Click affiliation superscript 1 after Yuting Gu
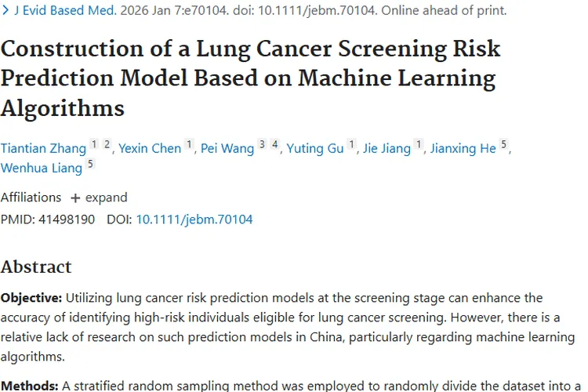Image resolution: width=588 pixels, height=392 pixels. (x=352, y=144)
